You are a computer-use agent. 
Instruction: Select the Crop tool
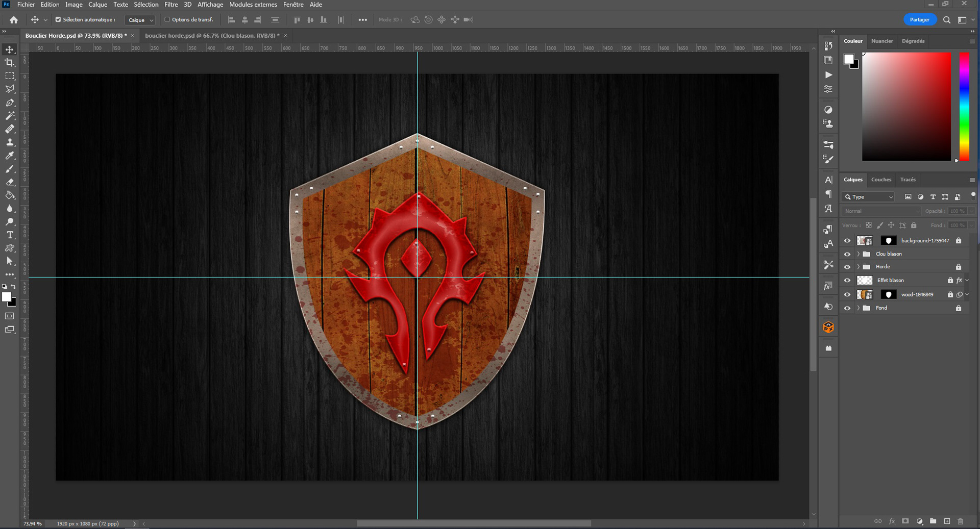(x=10, y=63)
